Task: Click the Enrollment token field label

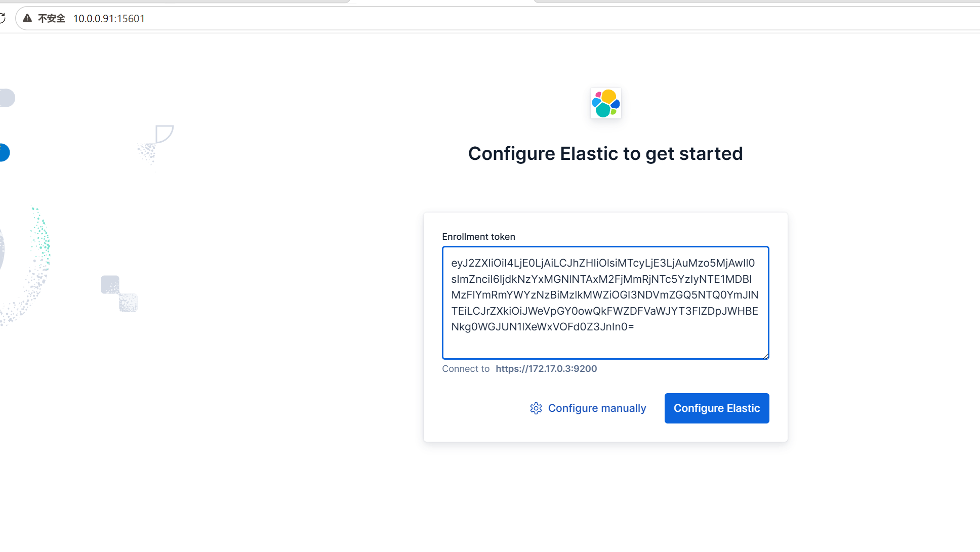Action: point(478,237)
